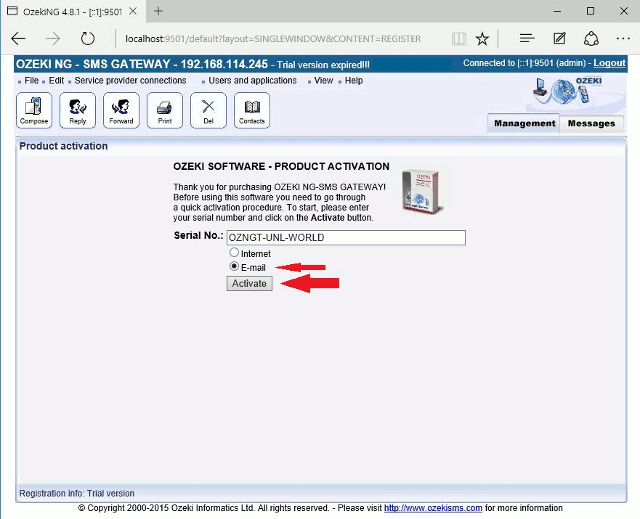Open the Contacts toolbar icon
The height and width of the screenshot is (519, 640).
[x=252, y=110]
